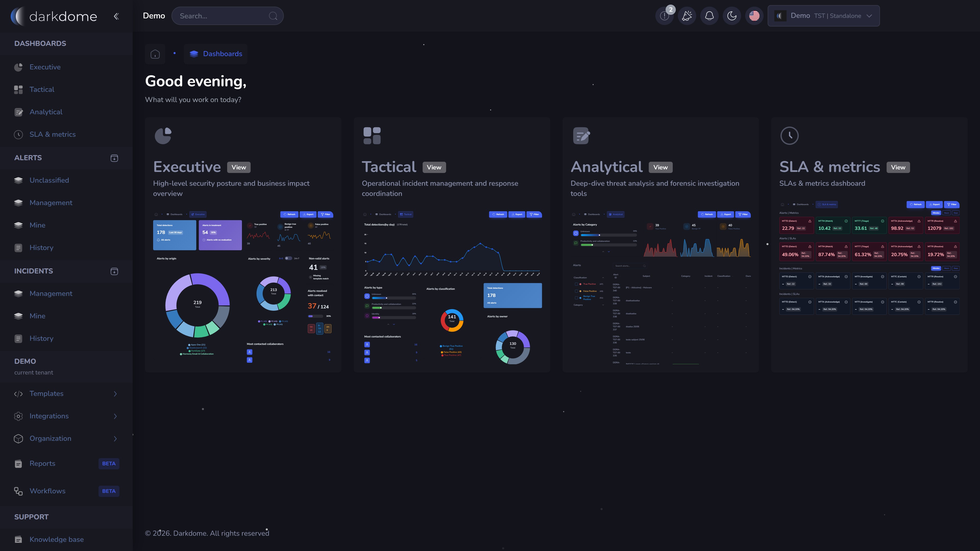Click View button on Tactical card
Image resolution: width=980 pixels, height=551 pixels.
point(434,167)
